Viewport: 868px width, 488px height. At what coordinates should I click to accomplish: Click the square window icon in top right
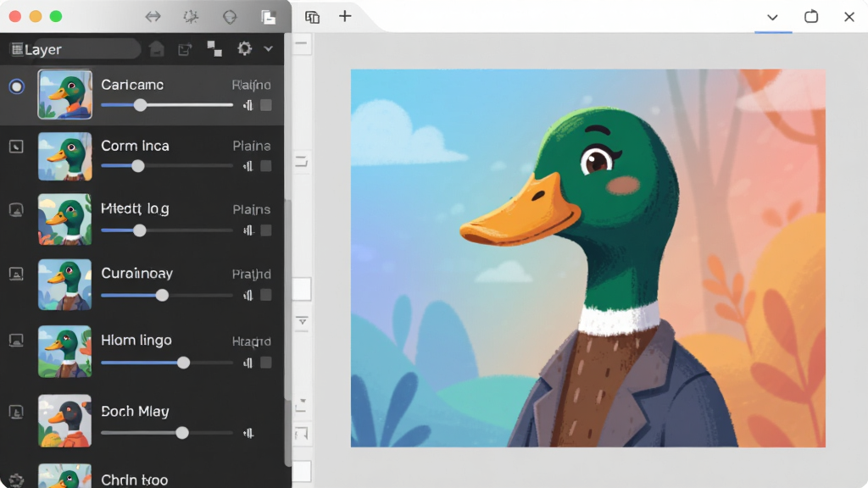point(811,17)
